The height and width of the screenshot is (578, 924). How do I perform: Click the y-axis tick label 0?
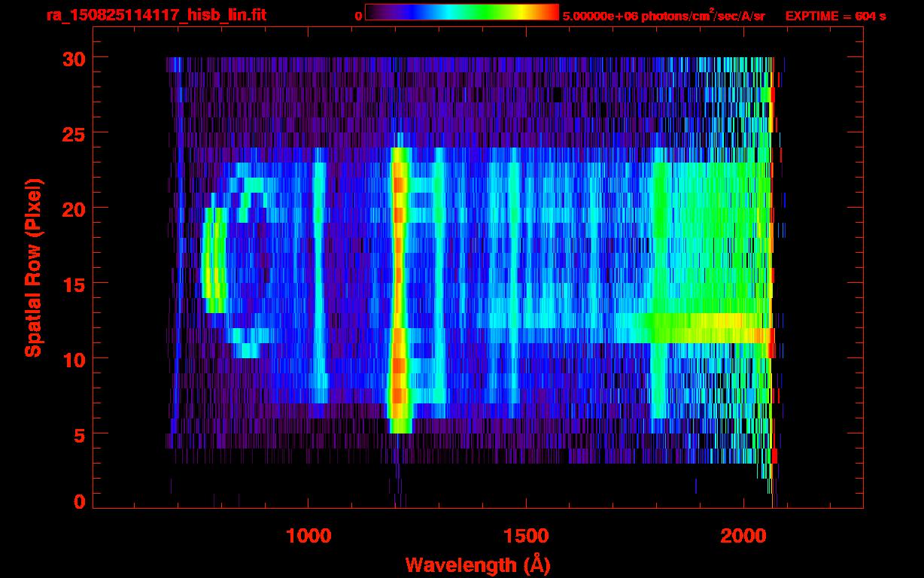(80, 501)
